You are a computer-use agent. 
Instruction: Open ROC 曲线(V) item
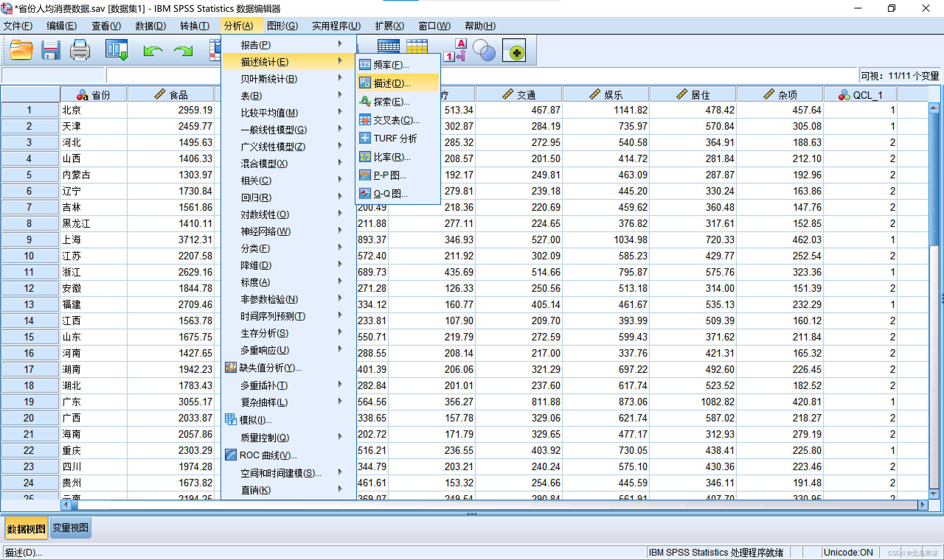point(288,455)
